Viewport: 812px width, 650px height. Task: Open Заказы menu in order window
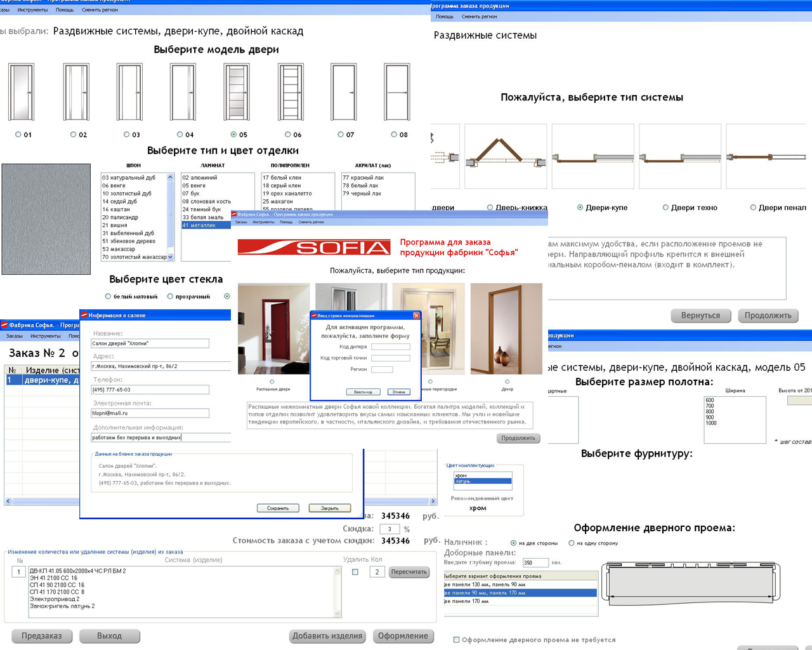(x=14, y=336)
